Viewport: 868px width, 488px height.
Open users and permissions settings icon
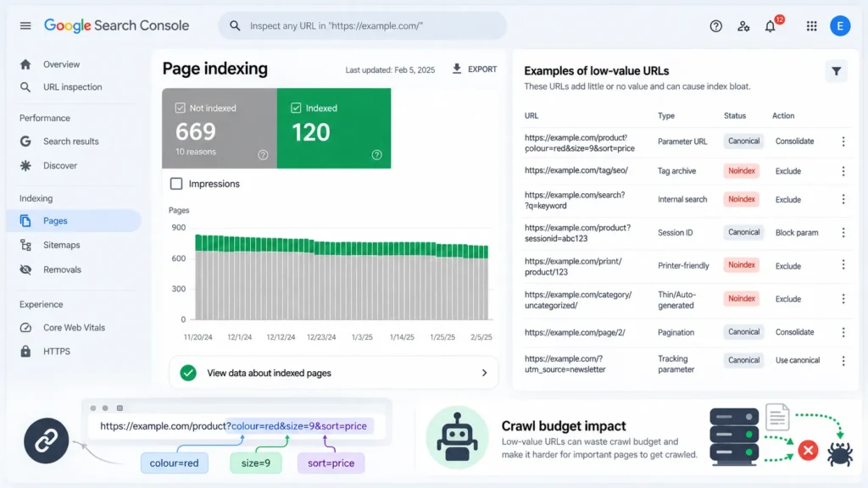tap(743, 26)
